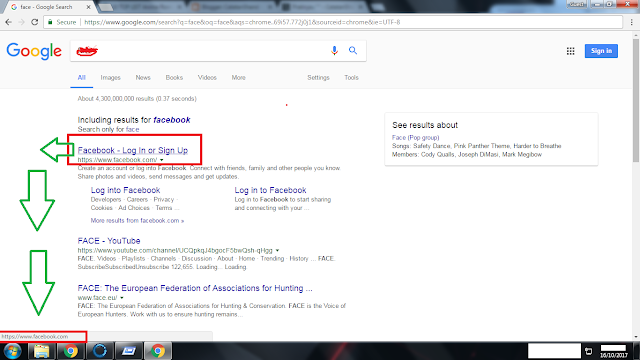The image size is (640, 360).
Task: Open the More search categories menu
Action: (238, 78)
